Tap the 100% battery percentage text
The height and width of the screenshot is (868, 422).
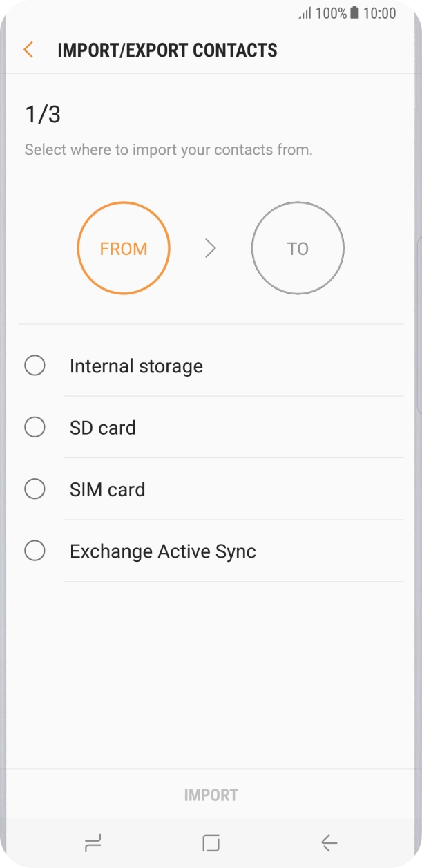(x=332, y=13)
